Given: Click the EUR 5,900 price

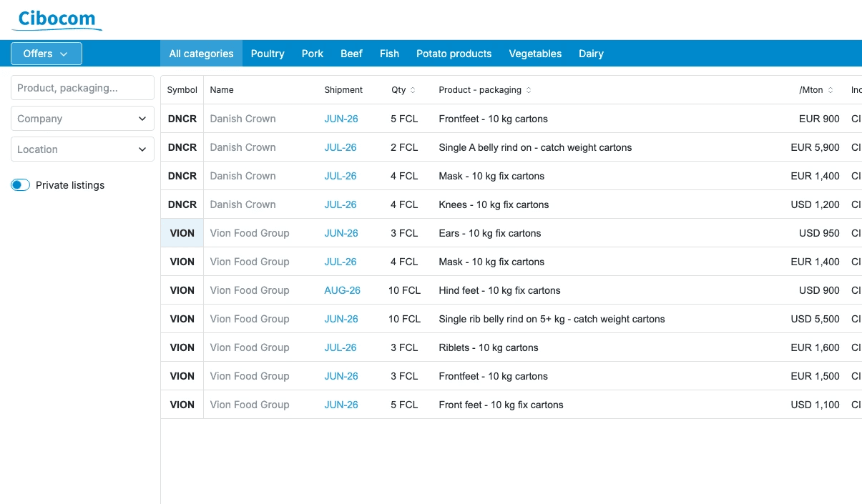Looking at the screenshot, I should pos(815,147).
